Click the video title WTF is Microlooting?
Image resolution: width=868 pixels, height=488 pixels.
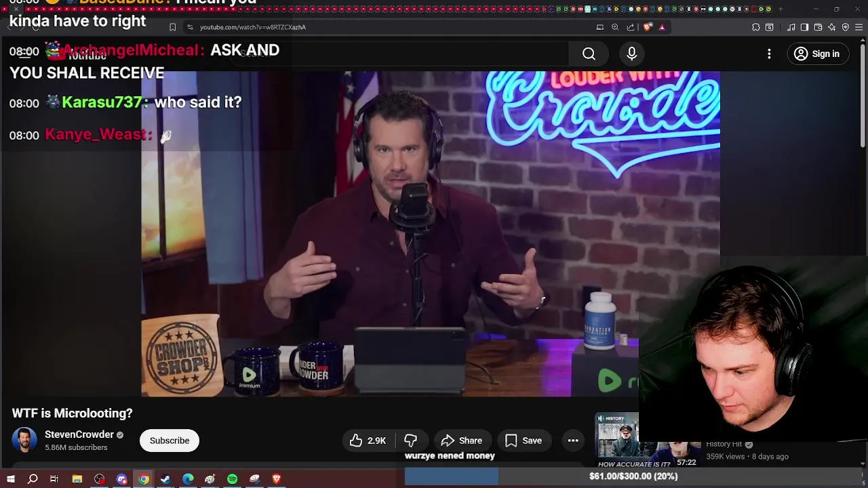[x=72, y=413]
